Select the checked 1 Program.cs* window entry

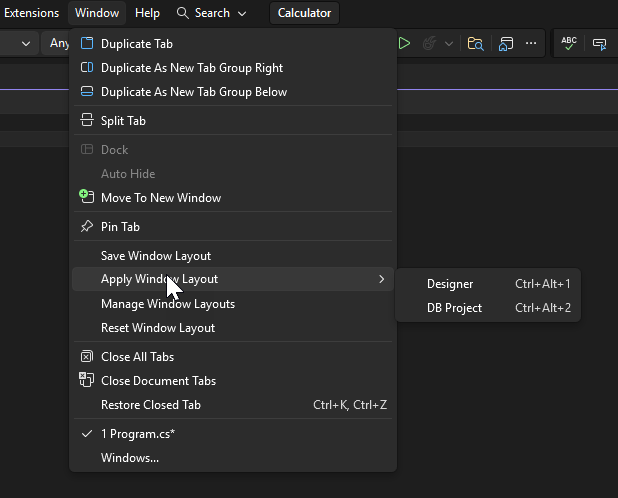(138, 434)
